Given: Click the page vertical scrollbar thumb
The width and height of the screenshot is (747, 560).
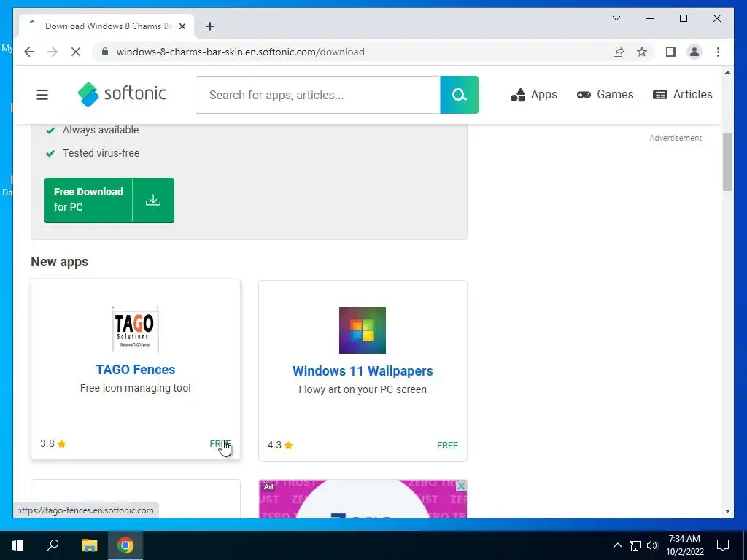Looking at the screenshot, I should click(x=727, y=162).
